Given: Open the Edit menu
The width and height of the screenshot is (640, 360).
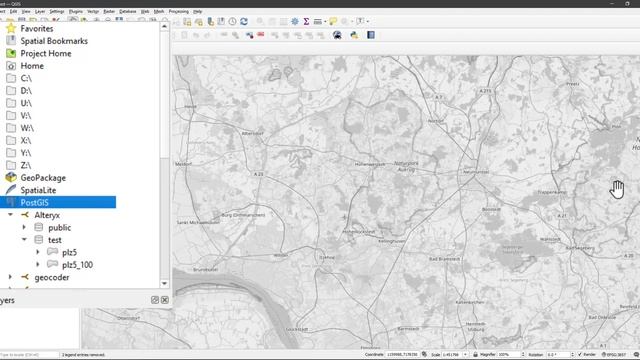Looking at the screenshot, I should coord(13,11).
